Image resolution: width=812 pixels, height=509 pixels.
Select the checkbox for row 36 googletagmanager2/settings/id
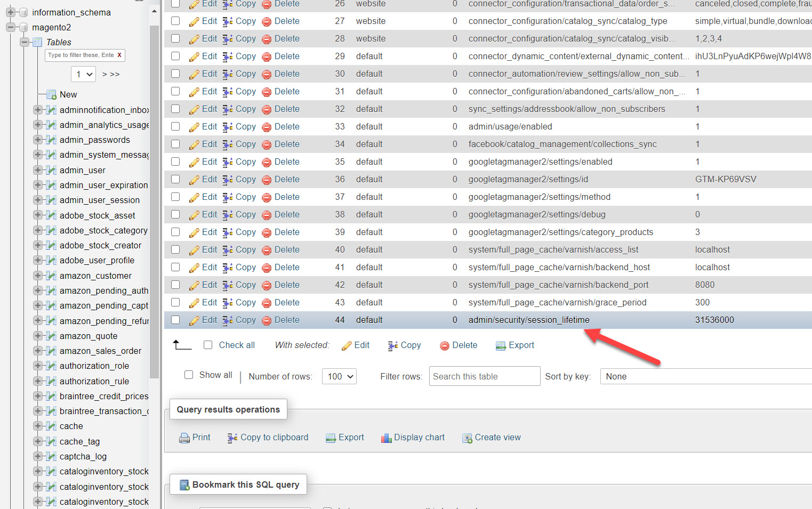tap(175, 179)
